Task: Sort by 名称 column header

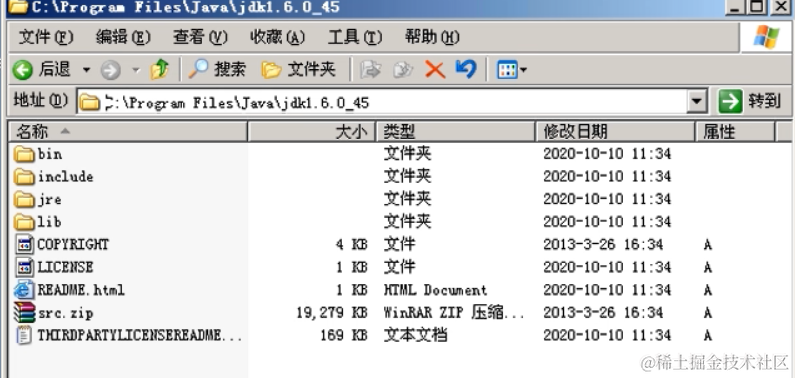Action: coord(128,132)
